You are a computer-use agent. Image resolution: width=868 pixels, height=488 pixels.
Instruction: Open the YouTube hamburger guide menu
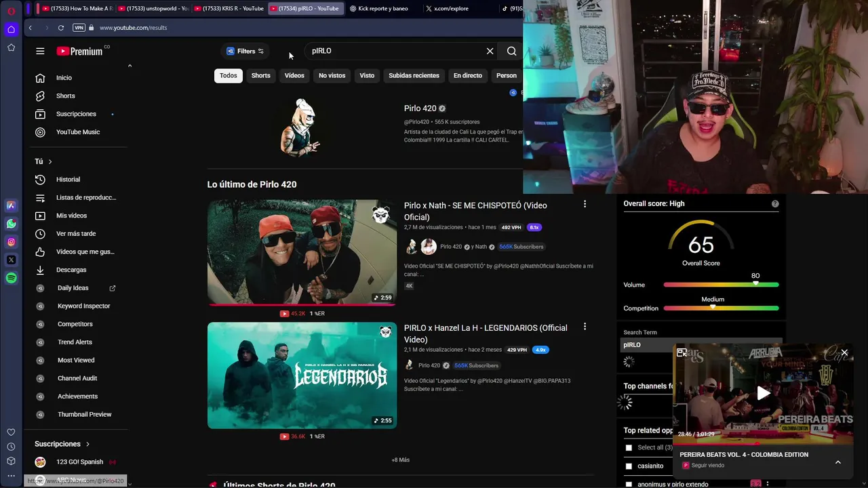[x=40, y=51]
